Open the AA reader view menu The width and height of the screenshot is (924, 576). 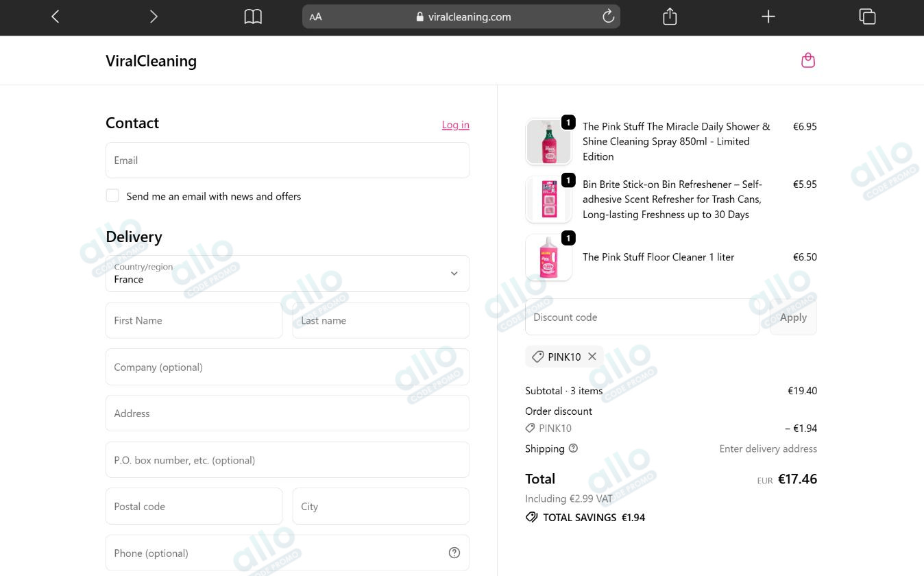tap(315, 16)
